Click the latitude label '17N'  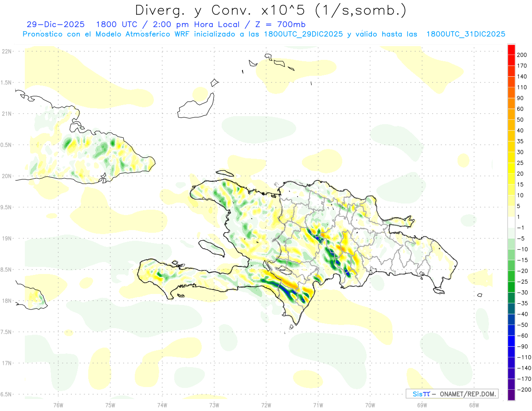click(7, 363)
